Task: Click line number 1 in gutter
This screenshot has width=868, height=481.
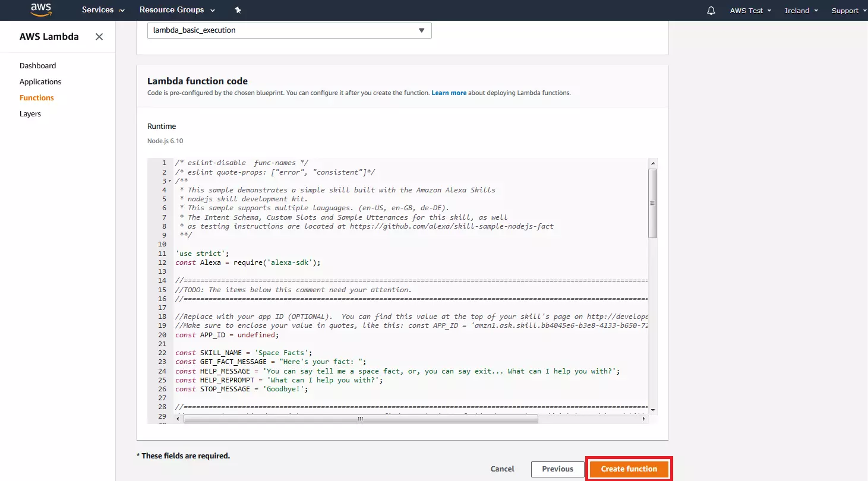Action: 164,163
